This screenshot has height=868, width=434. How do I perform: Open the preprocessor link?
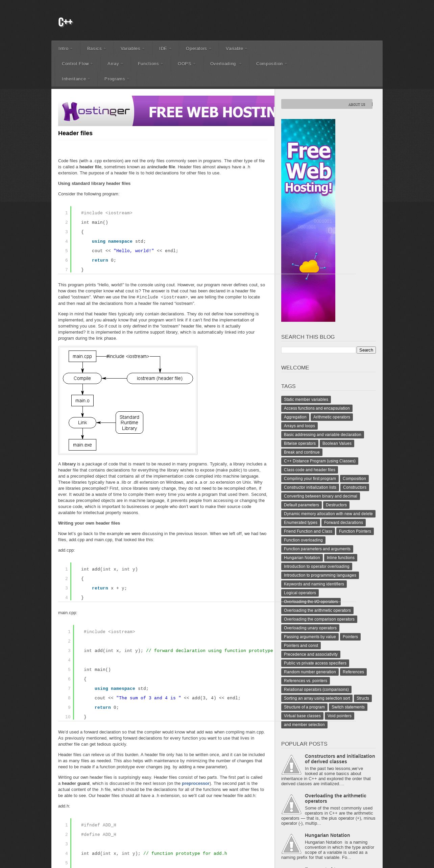pos(196,783)
